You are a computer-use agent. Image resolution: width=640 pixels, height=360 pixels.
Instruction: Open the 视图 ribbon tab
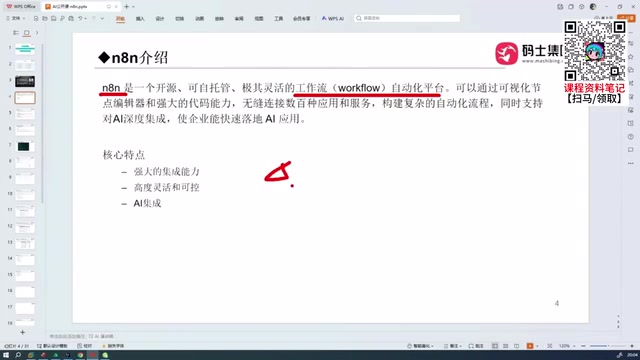pyautogui.click(x=259, y=19)
